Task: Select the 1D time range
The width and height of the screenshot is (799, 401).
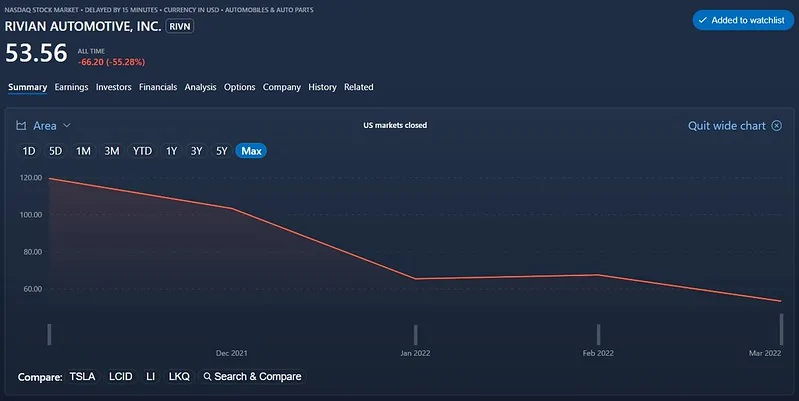Action: pos(29,151)
